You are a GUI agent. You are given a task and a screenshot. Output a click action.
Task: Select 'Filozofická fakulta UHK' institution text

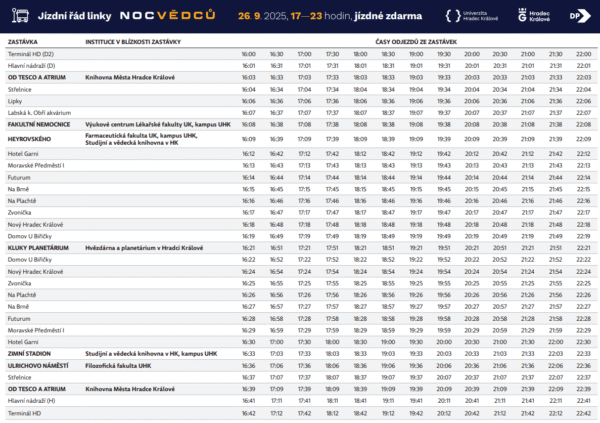coord(118,366)
